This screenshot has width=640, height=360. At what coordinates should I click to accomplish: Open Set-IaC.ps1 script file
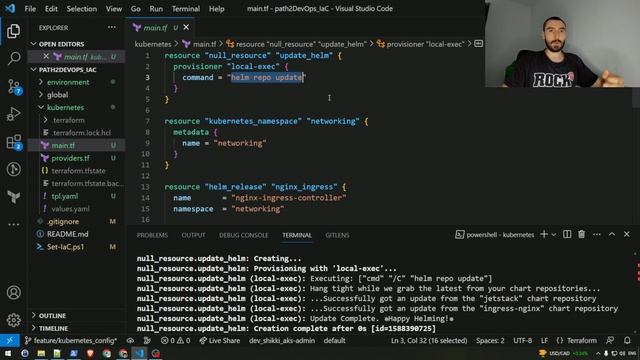pos(65,247)
